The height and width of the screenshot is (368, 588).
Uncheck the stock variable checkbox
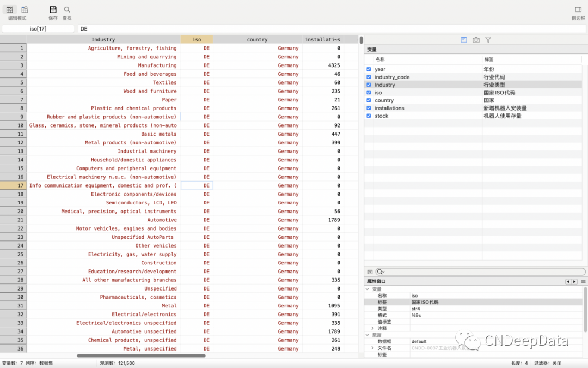(x=369, y=116)
